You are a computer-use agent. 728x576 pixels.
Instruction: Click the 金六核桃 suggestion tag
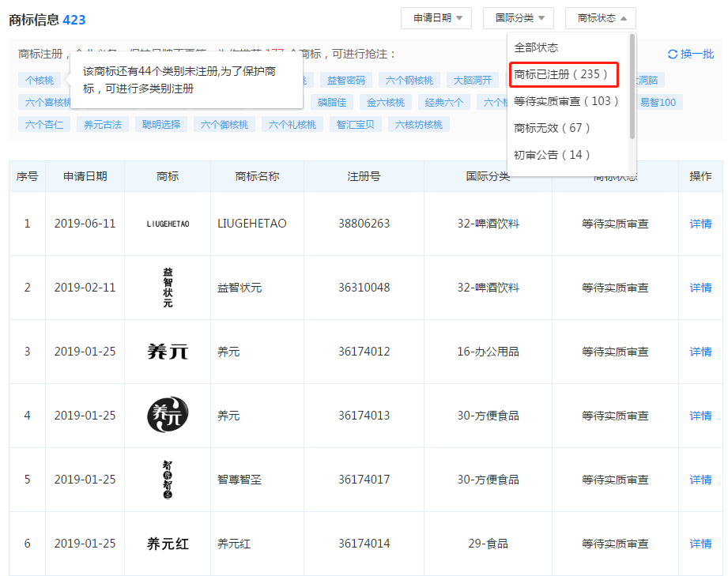coord(386,102)
